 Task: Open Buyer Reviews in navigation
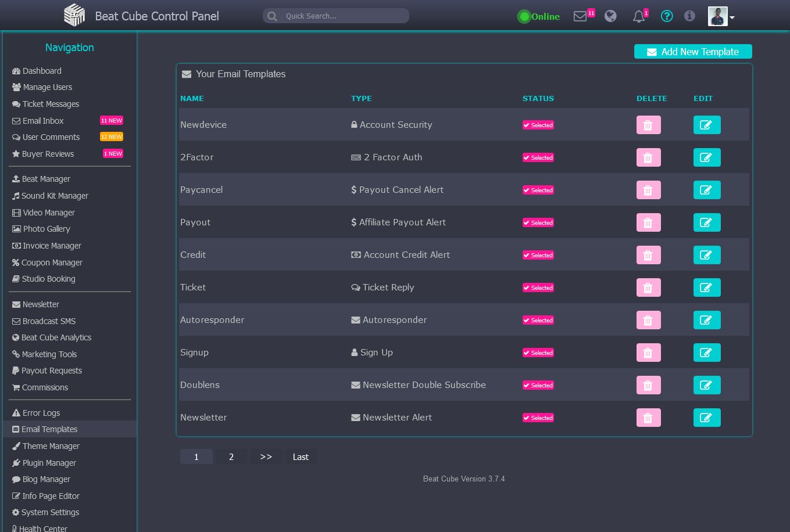pyautogui.click(x=43, y=154)
